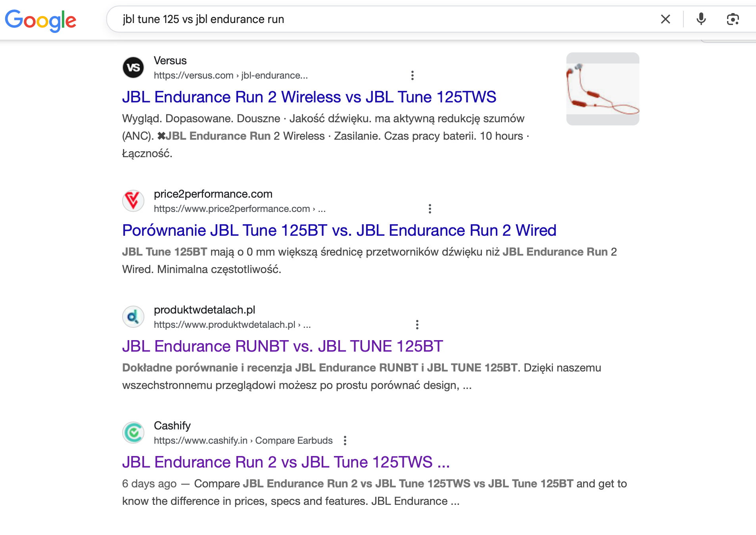Open Google Lens image search
This screenshot has width=756, height=535.
point(733,19)
